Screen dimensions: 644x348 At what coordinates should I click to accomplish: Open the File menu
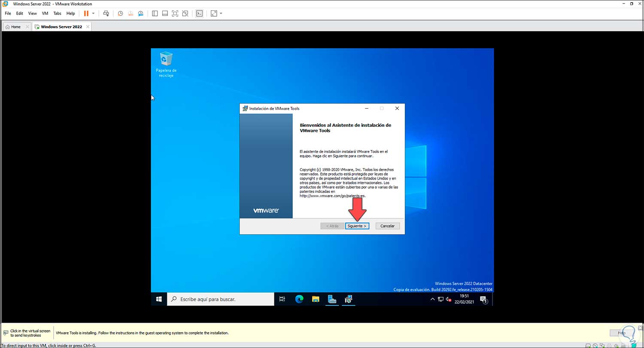click(8, 13)
